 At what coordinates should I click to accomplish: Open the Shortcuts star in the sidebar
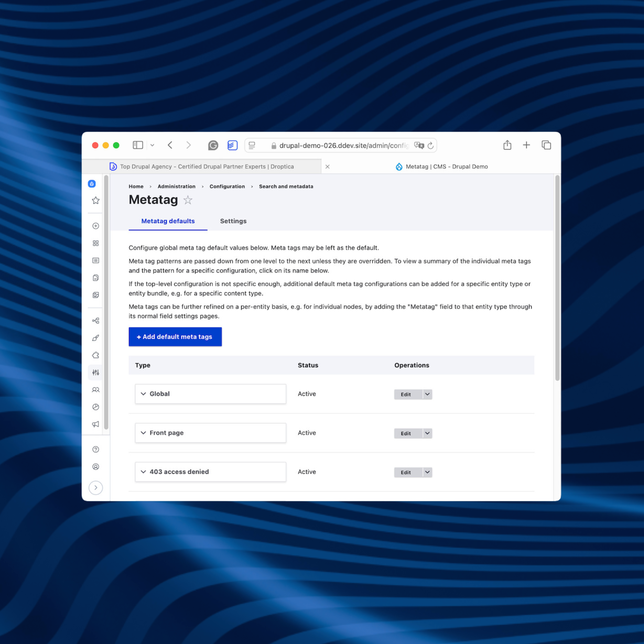96,200
